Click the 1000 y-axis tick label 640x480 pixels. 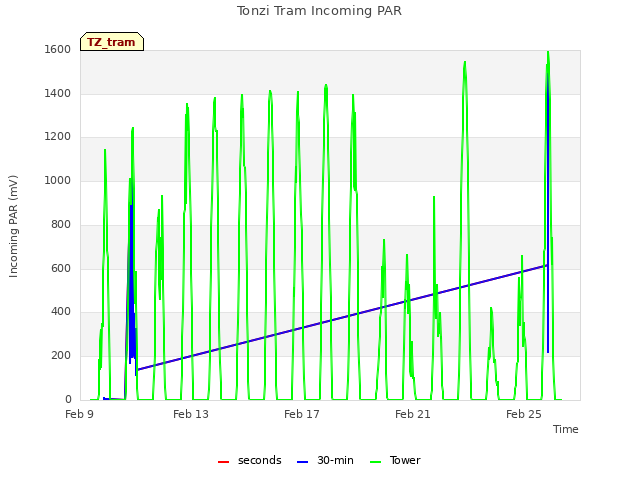coord(58,180)
